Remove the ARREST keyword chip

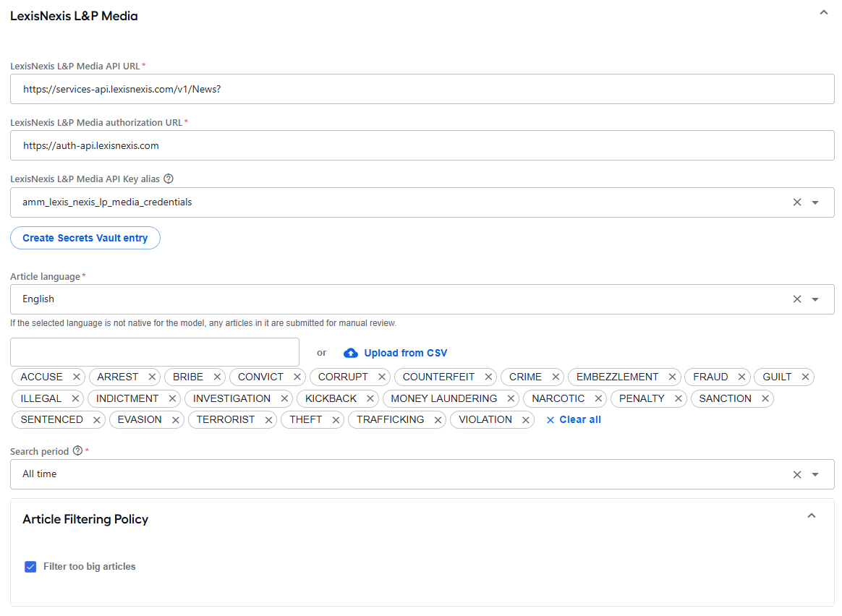152,377
